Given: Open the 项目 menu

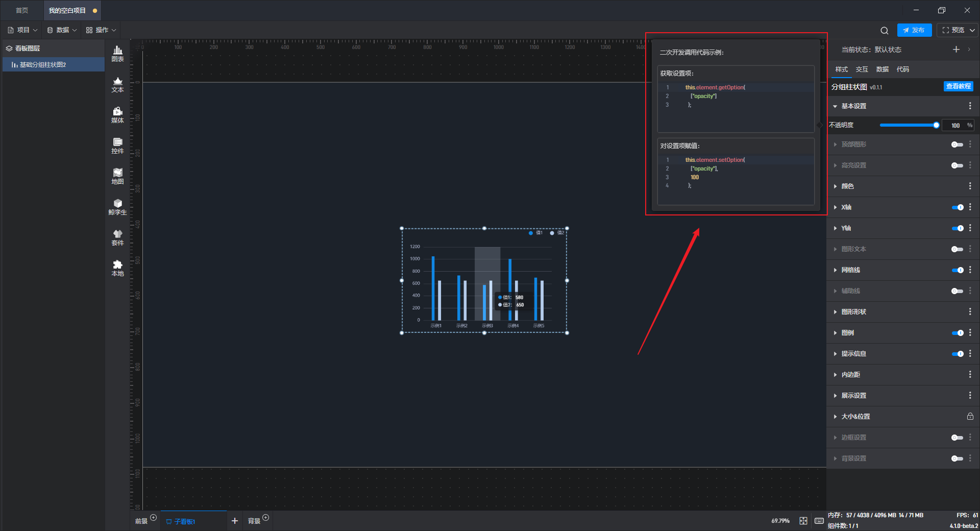Looking at the screenshot, I should (x=22, y=30).
